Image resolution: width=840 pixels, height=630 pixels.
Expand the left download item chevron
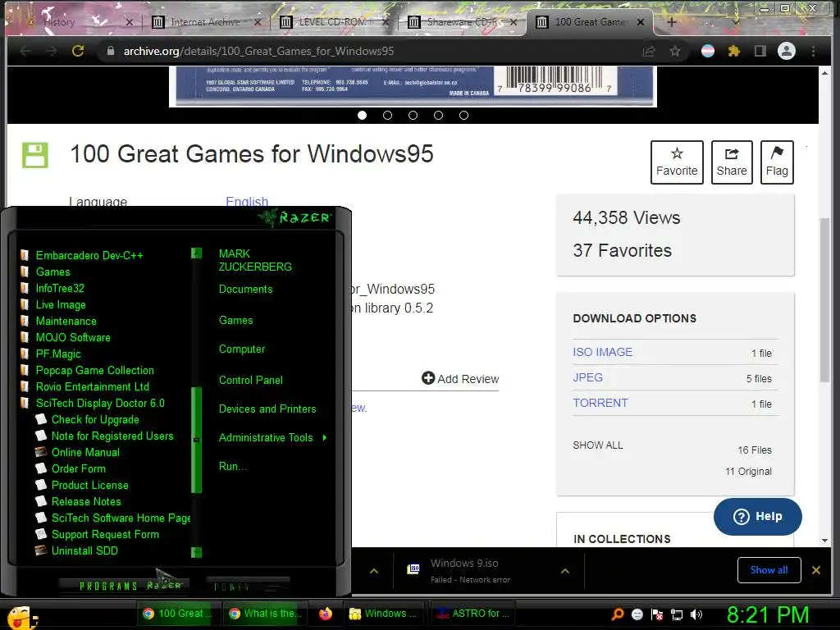(x=374, y=571)
